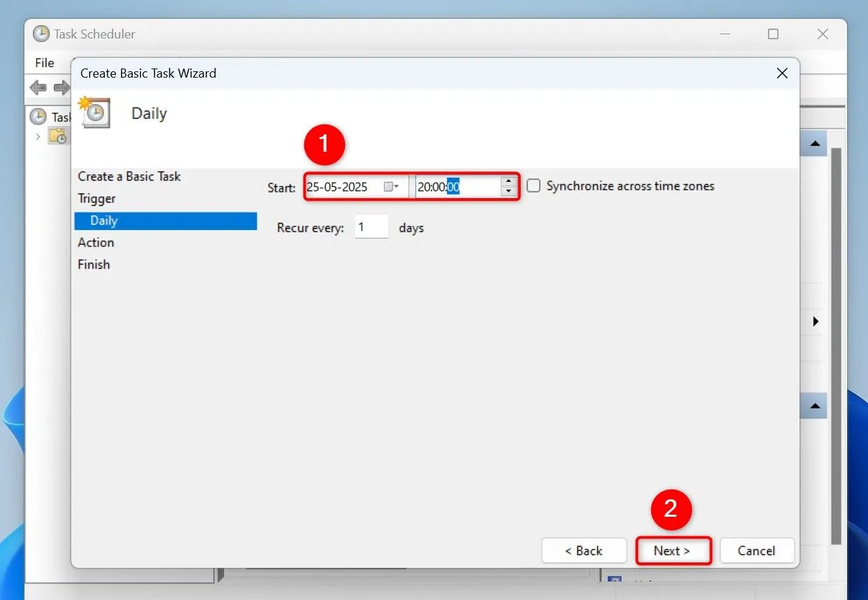
Task: Select the Trigger step in wizard sidebar
Action: tap(97, 199)
